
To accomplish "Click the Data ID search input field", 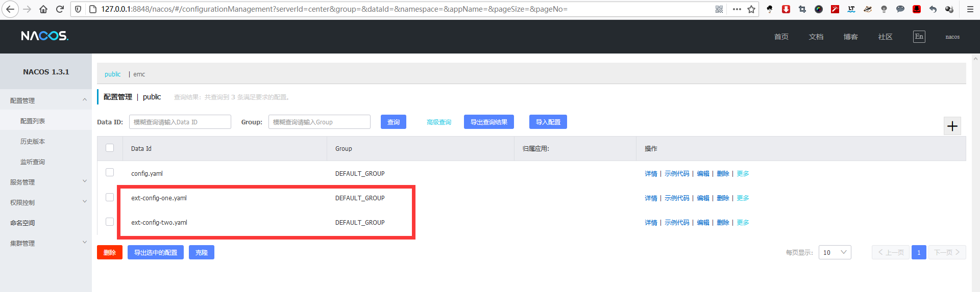I will [180, 122].
